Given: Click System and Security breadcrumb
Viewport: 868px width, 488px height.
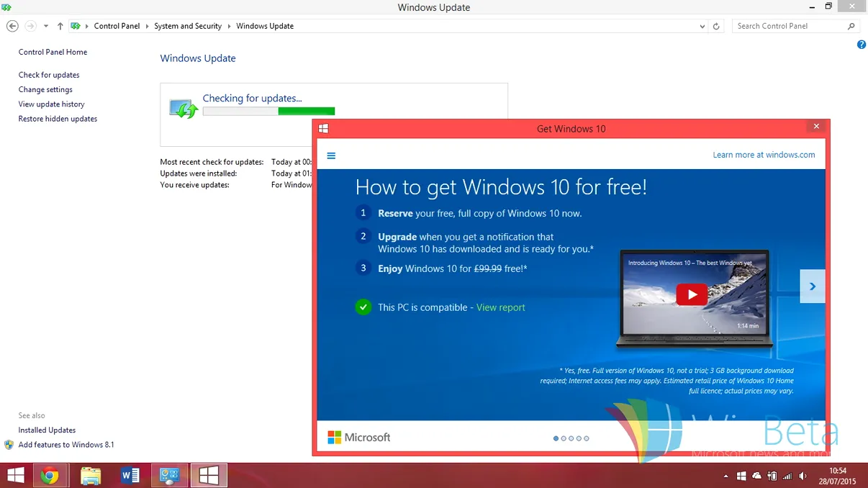Looking at the screenshot, I should [188, 26].
